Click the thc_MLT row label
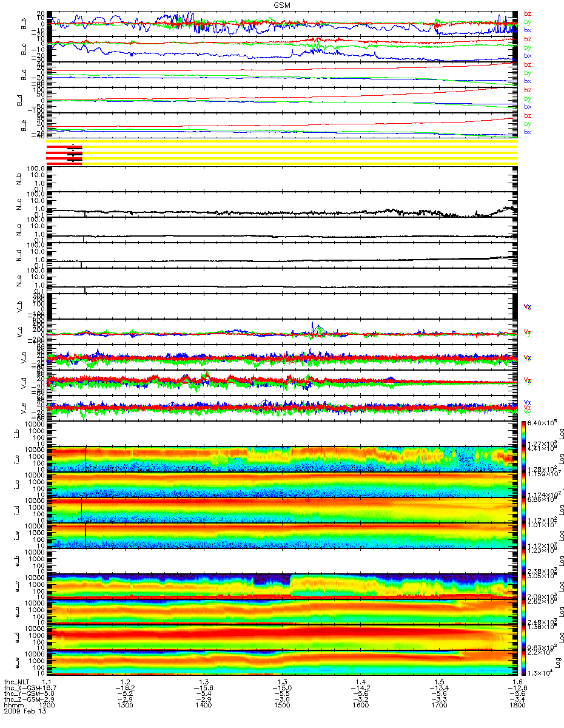 (18, 682)
